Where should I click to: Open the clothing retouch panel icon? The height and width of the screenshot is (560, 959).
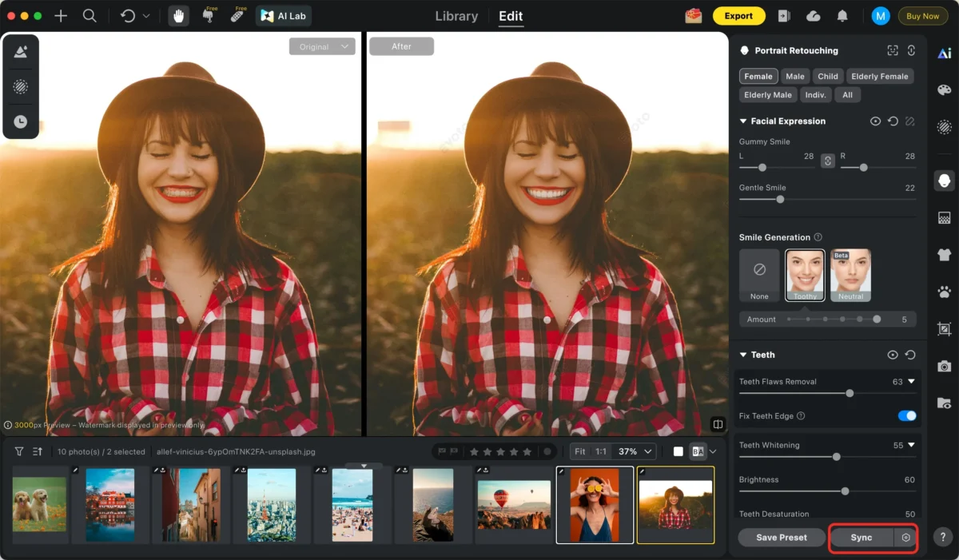tap(944, 255)
